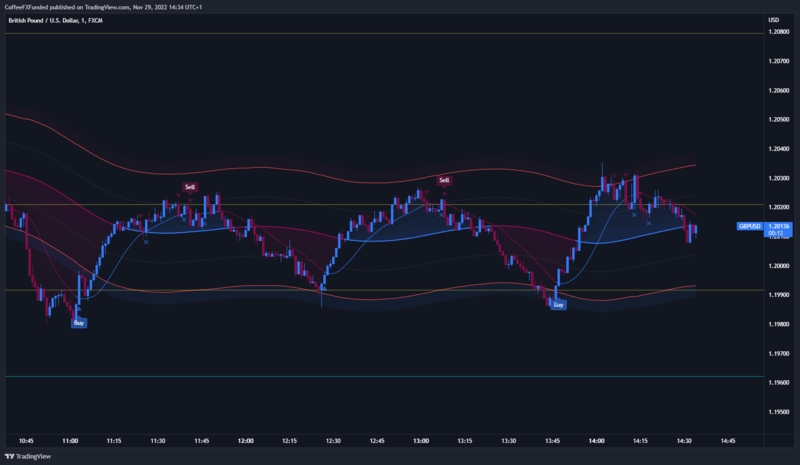Click the 14:00 time axis label
The width and height of the screenshot is (800, 465).
click(596, 441)
